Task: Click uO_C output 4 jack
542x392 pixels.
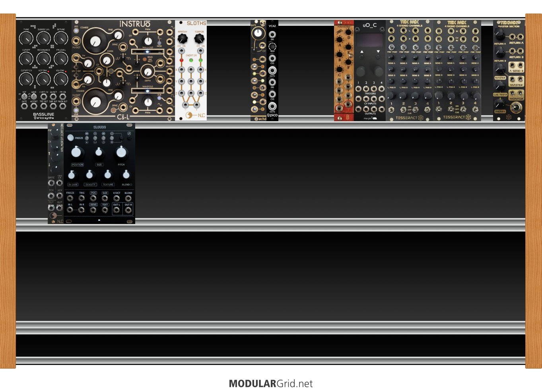Action: [x=381, y=108]
